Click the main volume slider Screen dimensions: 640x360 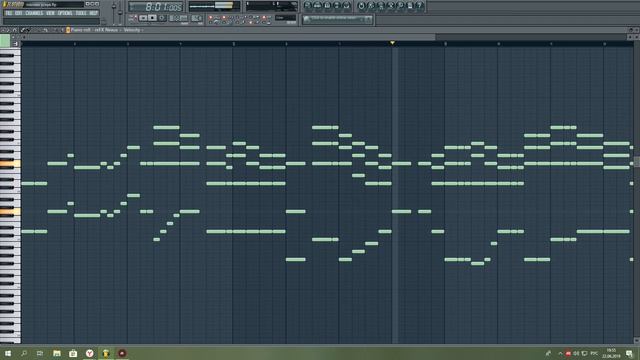coord(114,13)
